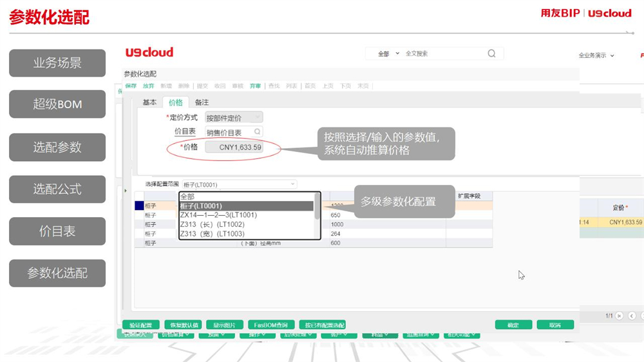Click the magnifier icon in the full-text search bar

491,53
